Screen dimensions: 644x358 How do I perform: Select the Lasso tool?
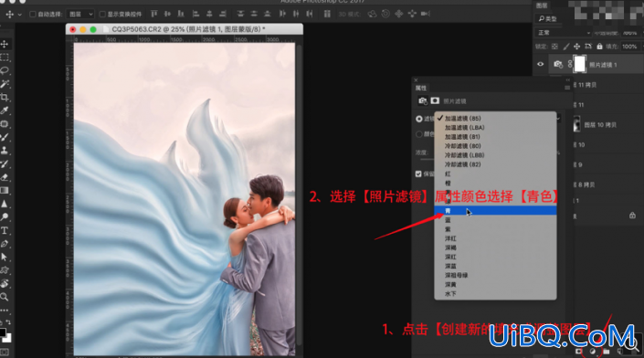click(x=5, y=70)
